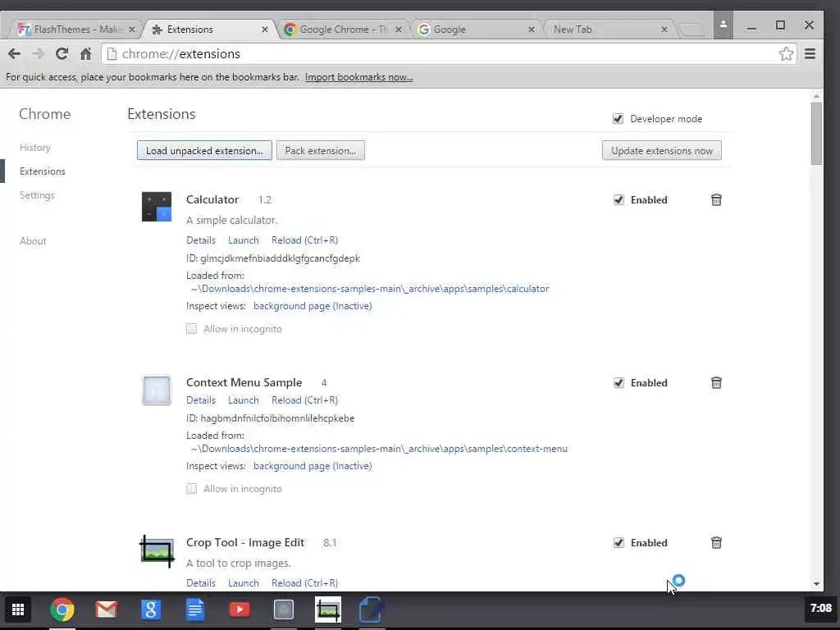Open the gray square app on shelf
The height and width of the screenshot is (630, 840).
[283, 609]
